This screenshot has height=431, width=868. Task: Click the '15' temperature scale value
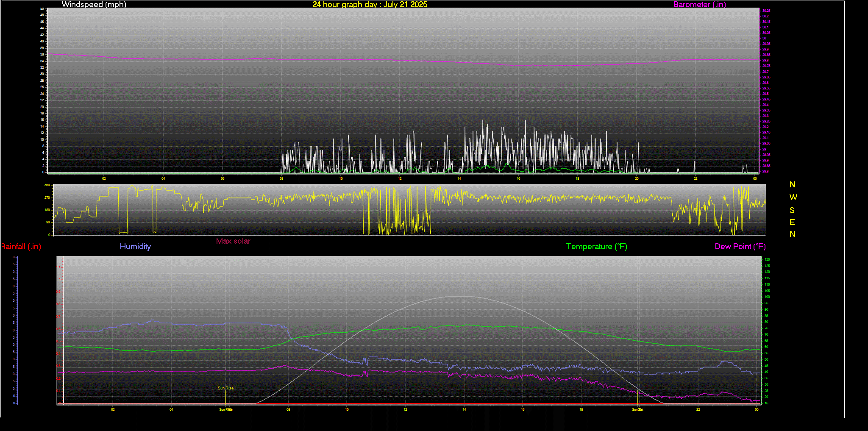click(x=766, y=403)
